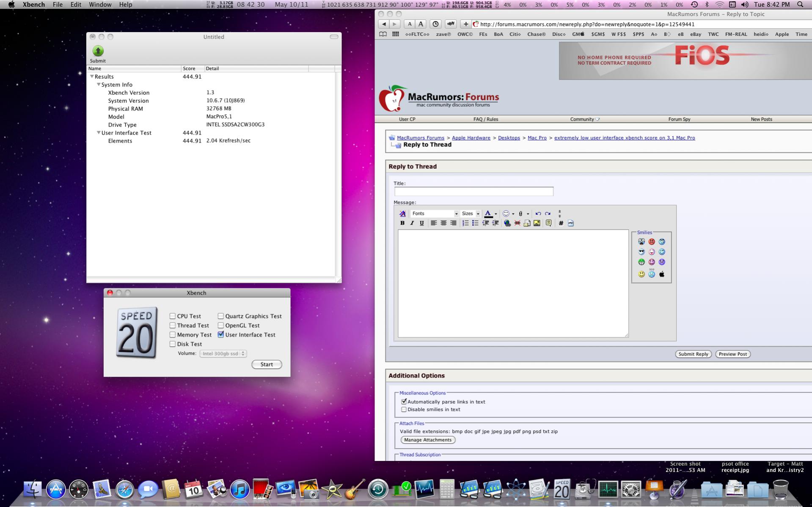Screen dimensions: 812x507
Task: Enable the OpenGL Test checkbox
Action: [221, 325]
